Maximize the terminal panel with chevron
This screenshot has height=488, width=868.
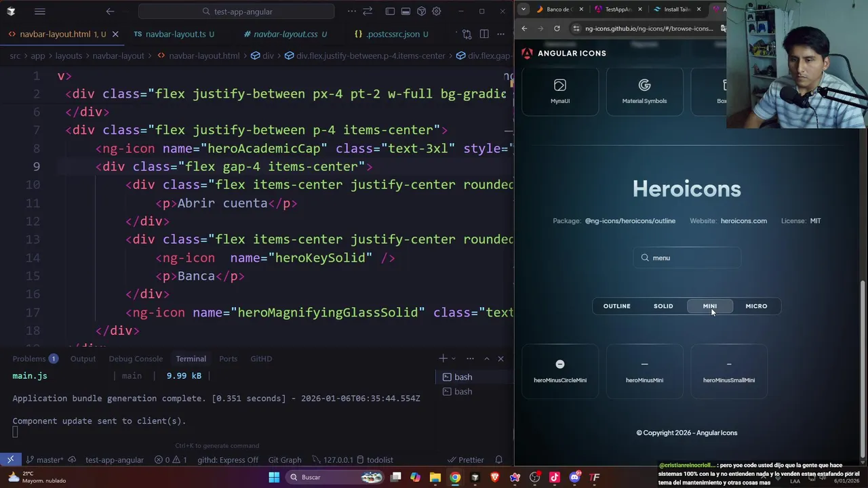pyautogui.click(x=486, y=359)
